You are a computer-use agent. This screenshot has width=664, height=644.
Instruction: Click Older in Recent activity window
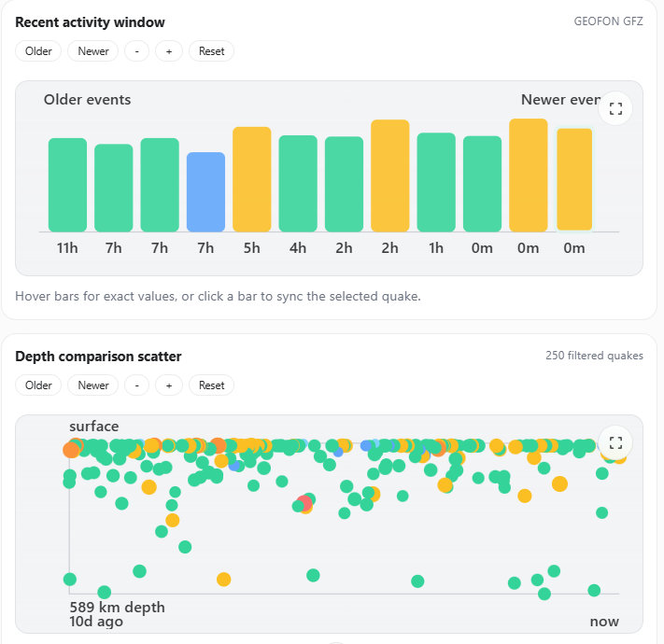click(38, 51)
